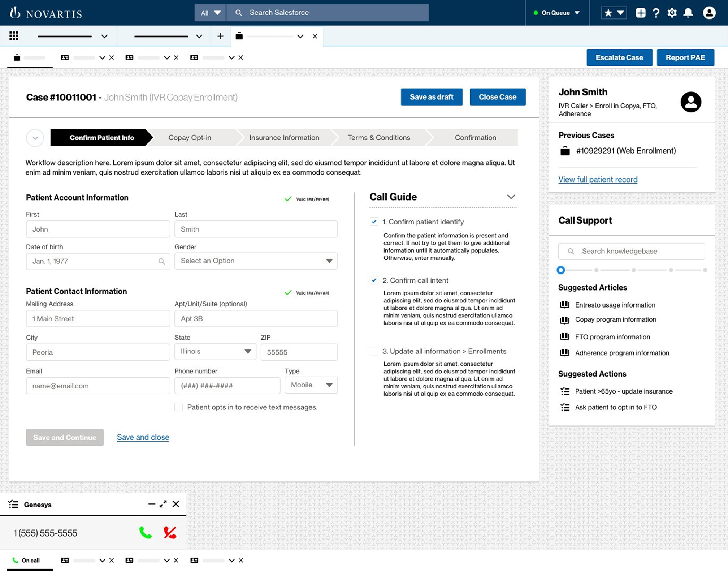Click Save as draft

(432, 97)
